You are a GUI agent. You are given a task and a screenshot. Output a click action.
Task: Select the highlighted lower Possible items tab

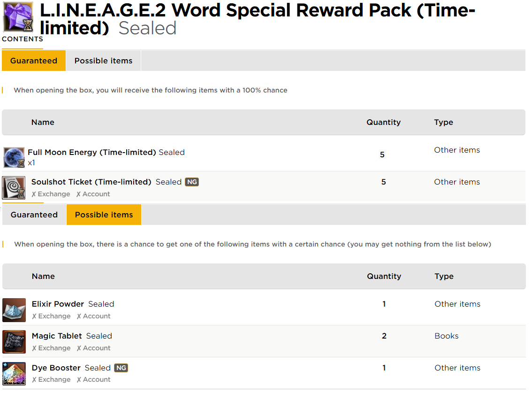[x=104, y=215]
